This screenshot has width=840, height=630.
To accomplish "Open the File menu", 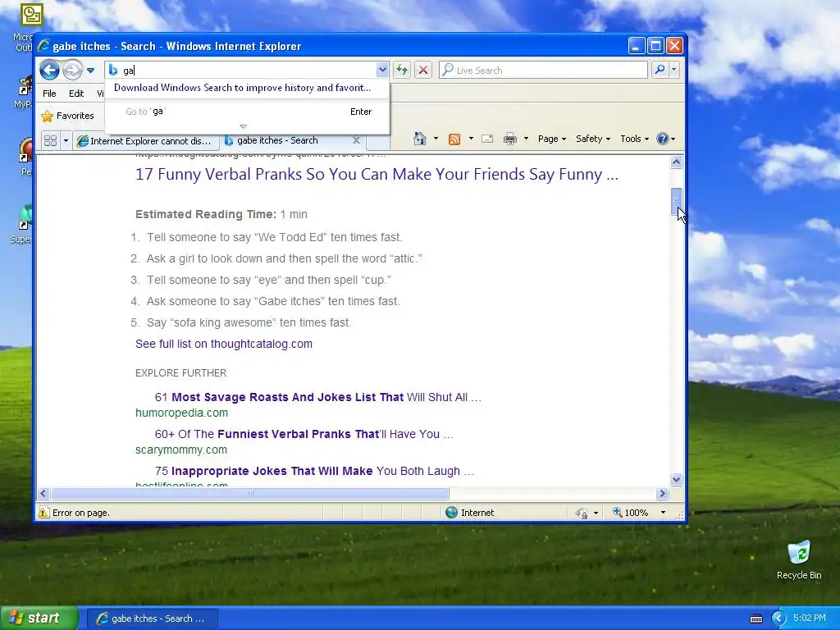I will click(49, 94).
